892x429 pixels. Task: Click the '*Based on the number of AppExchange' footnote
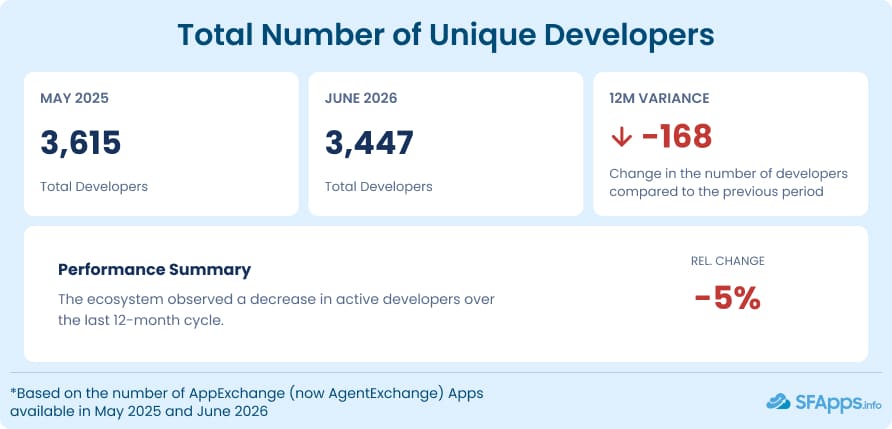click(x=247, y=402)
